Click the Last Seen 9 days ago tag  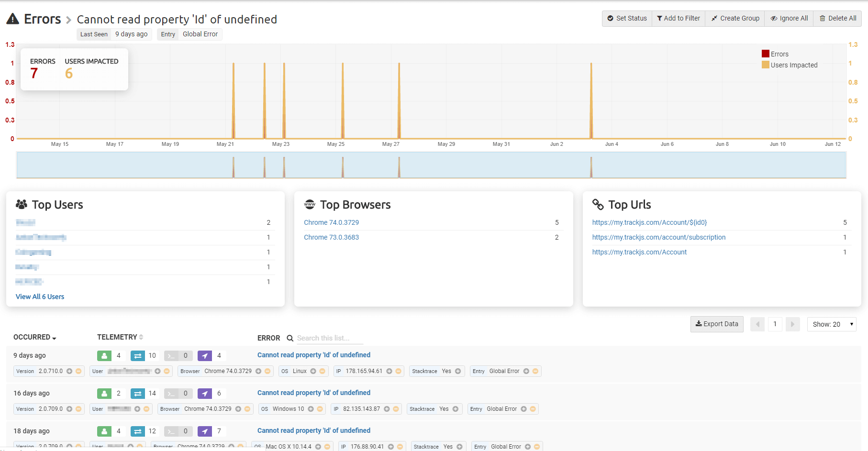tap(114, 34)
